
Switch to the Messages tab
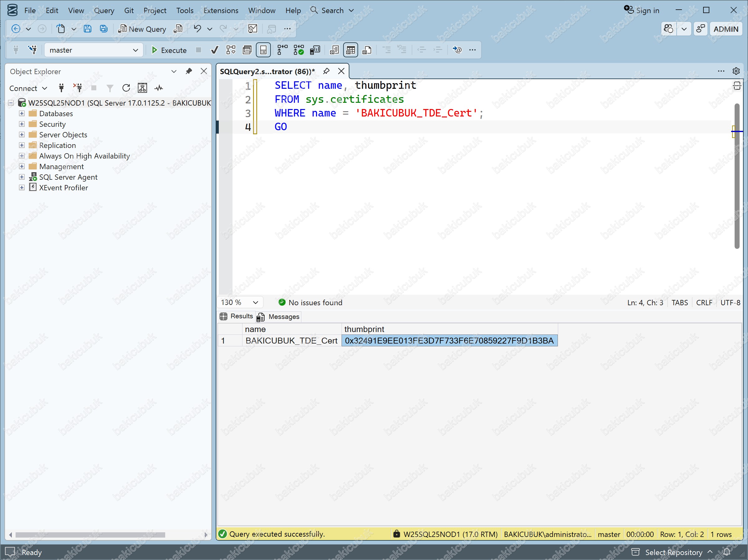pos(278,317)
